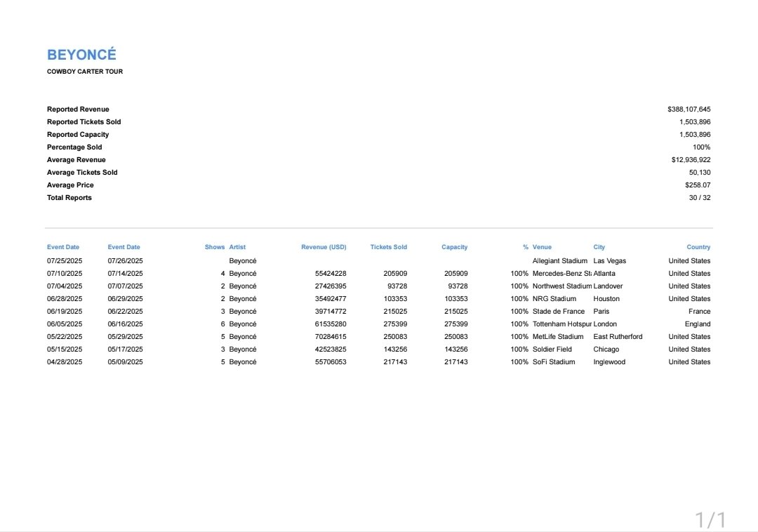Screen dimensions: 758x532
Task: Select the 42523825 revenue cell
Action: coord(331,349)
